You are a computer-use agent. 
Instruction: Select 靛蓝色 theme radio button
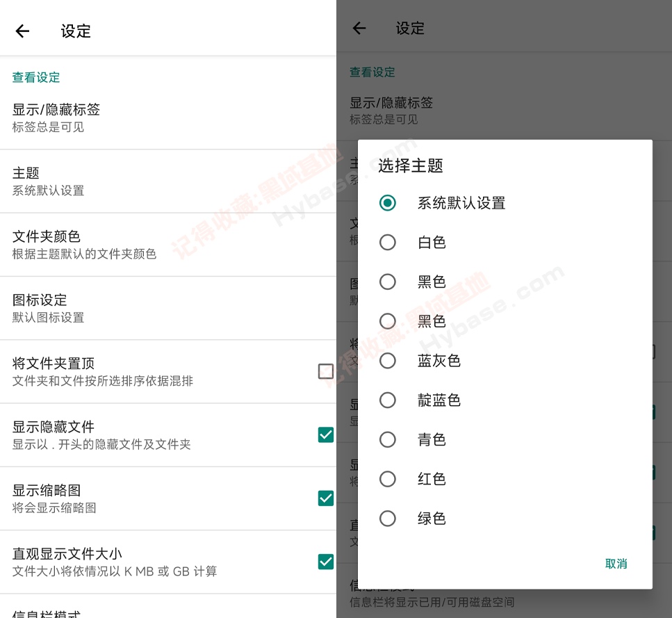[388, 400]
